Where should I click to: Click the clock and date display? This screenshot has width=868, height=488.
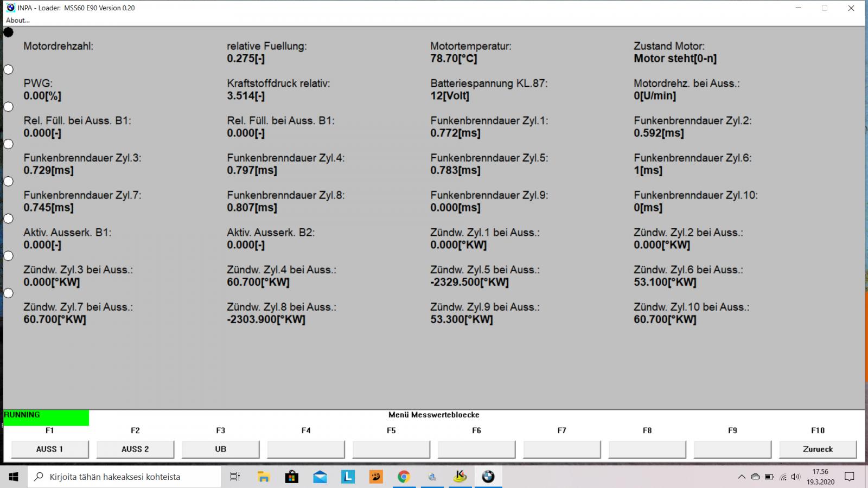tap(820, 477)
